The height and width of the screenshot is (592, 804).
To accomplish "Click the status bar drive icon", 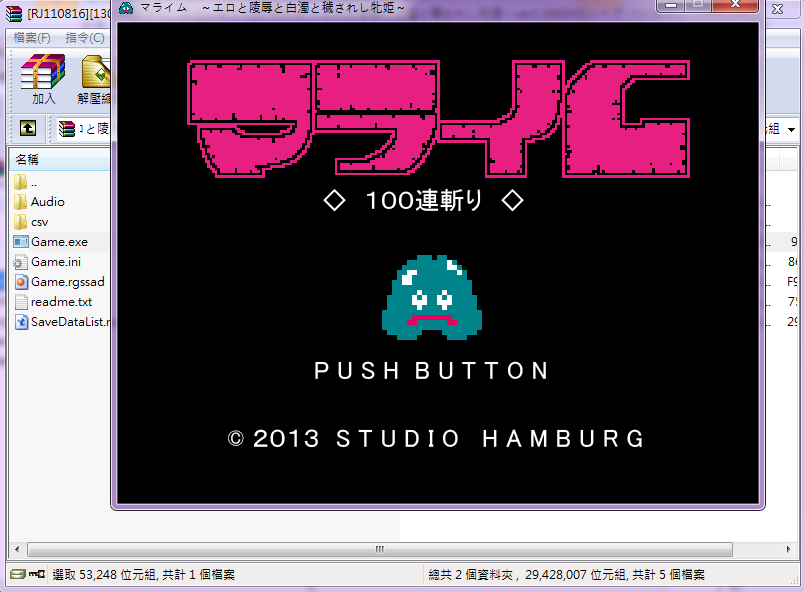I will 17,574.
